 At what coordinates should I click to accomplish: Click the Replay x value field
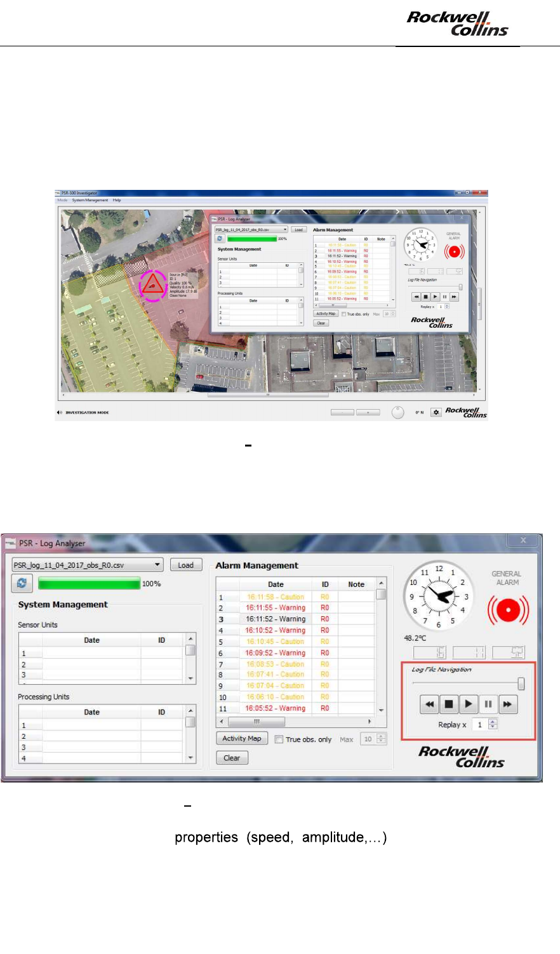tap(480, 724)
